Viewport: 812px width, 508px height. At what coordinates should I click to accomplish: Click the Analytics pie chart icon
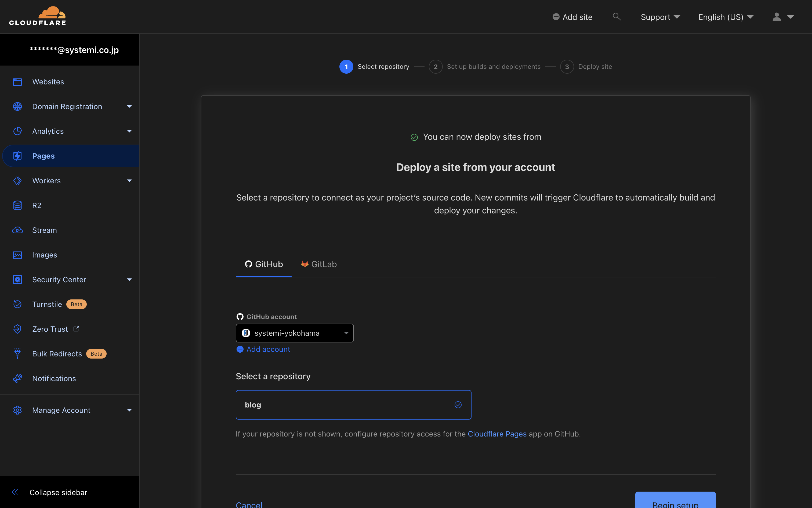click(x=17, y=131)
